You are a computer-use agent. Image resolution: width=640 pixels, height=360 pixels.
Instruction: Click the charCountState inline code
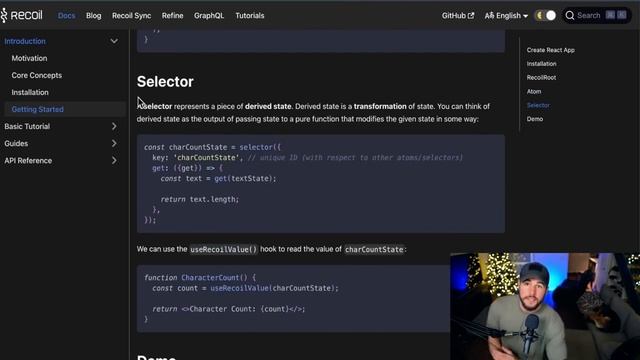[374, 249]
